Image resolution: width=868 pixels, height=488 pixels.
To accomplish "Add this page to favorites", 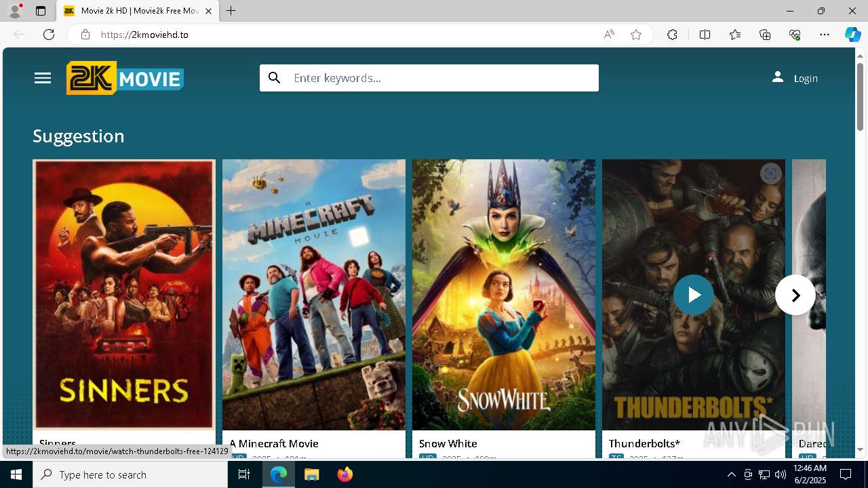I will [636, 35].
